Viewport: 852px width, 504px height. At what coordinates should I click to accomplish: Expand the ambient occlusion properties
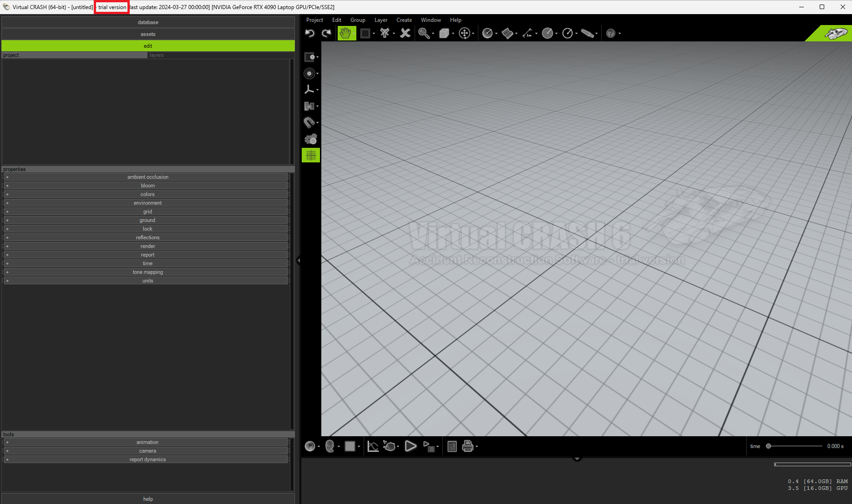coord(146,177)
